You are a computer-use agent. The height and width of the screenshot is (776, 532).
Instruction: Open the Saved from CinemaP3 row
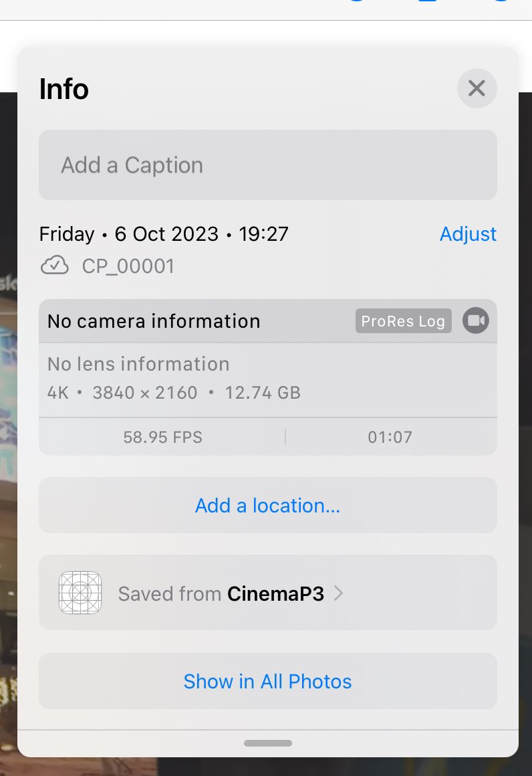[x=267, y=593]
